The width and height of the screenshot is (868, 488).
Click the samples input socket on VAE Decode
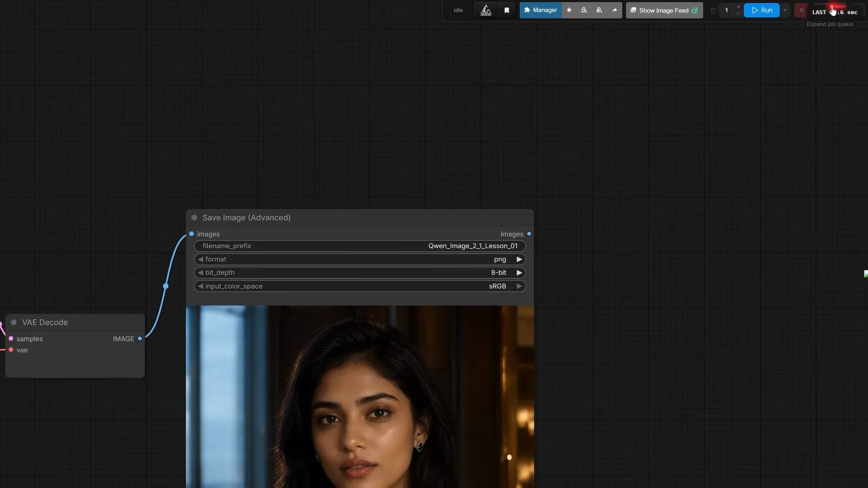11,338
